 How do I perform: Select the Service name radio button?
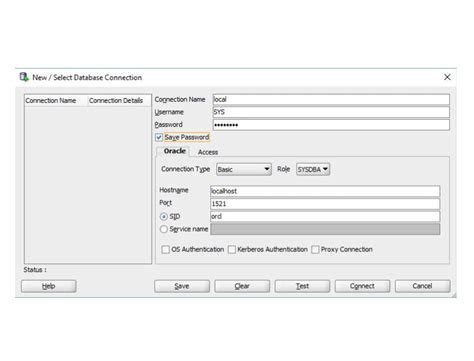(x=164, y=229)
